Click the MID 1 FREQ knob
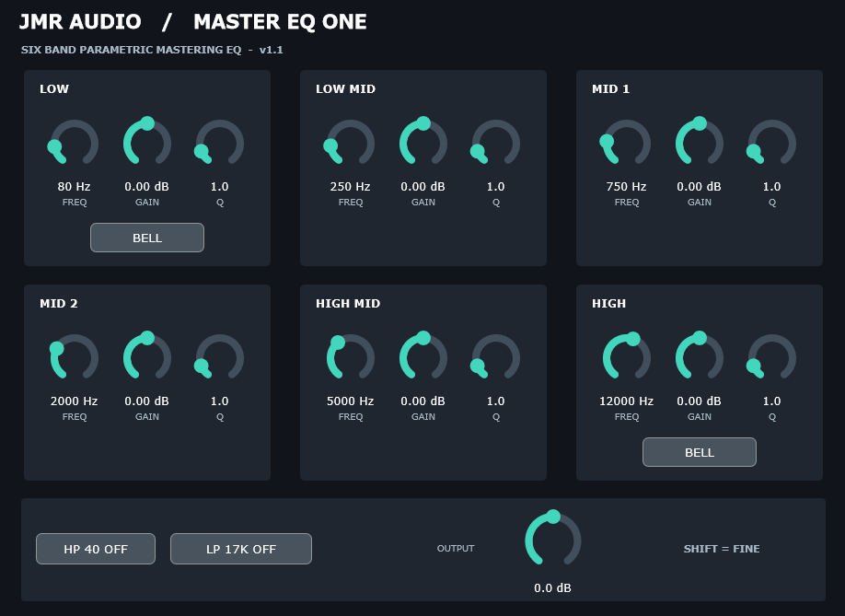845x616 pixels. pyautogui.click(x=626, y=143)
